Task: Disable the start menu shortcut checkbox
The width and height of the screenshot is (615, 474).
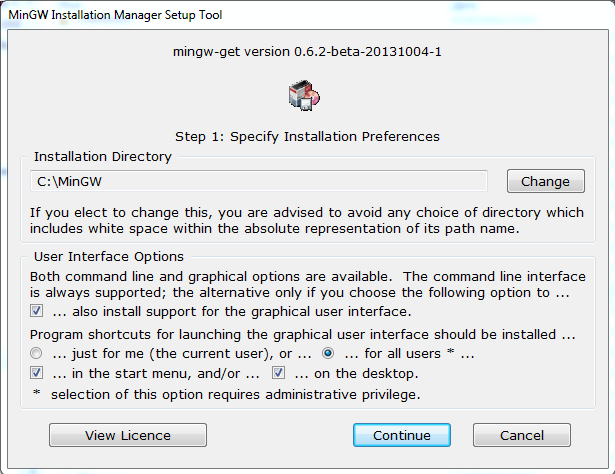Action: [x=36, y=373]
